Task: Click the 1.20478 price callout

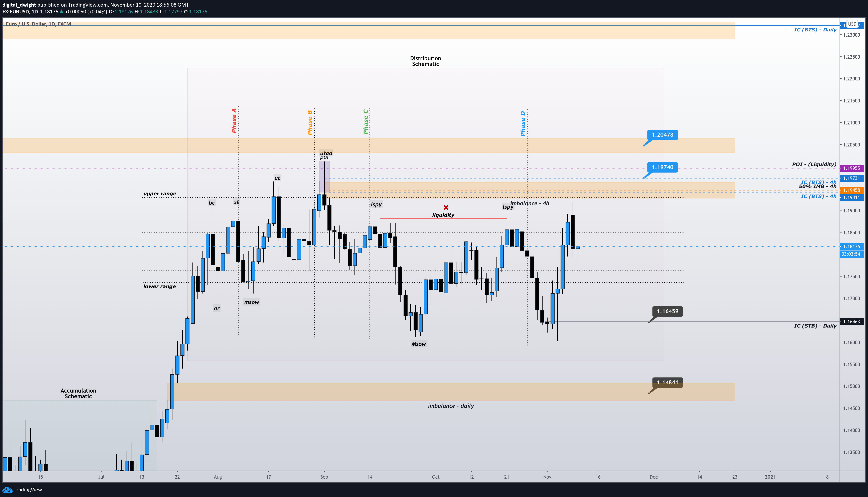Action: click(662, 135)
